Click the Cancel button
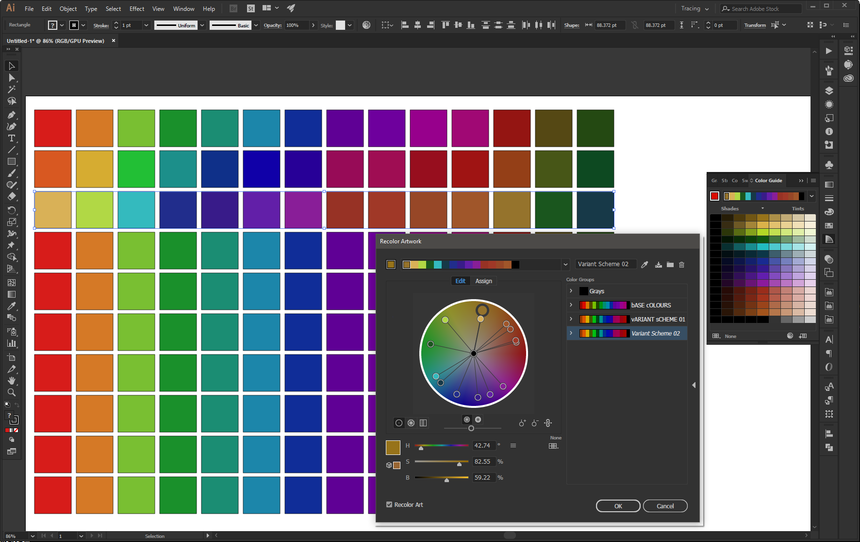The height and width of the screenshot is (542, 860). point(665,506)
